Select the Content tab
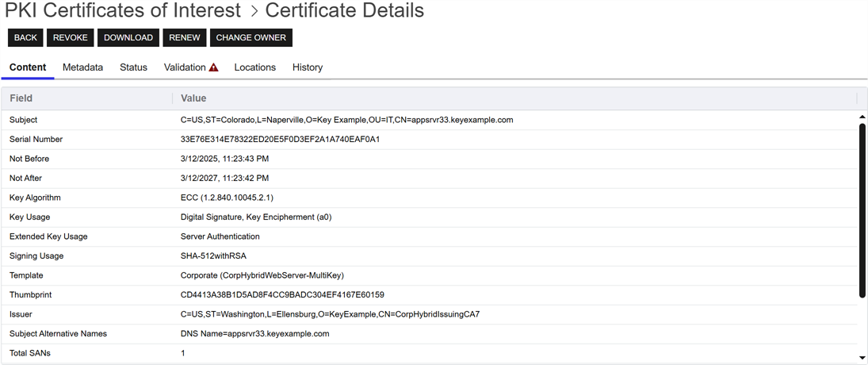 click(28, 67)
